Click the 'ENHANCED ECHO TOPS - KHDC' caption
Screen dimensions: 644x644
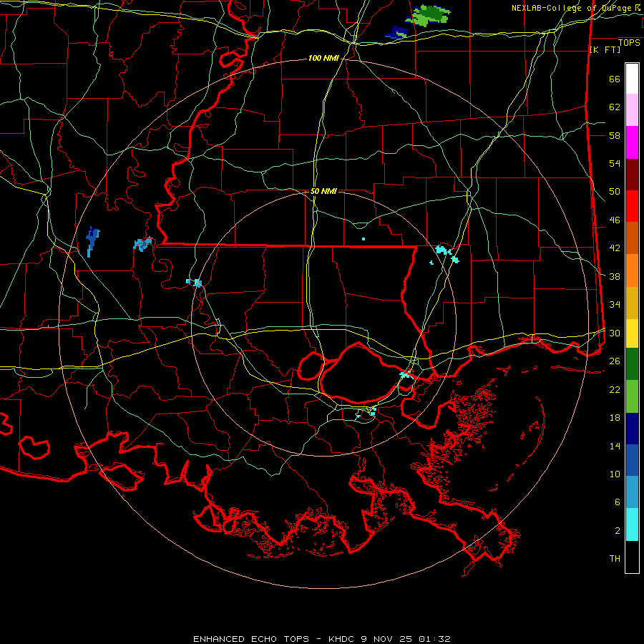[x=275, y=639]
